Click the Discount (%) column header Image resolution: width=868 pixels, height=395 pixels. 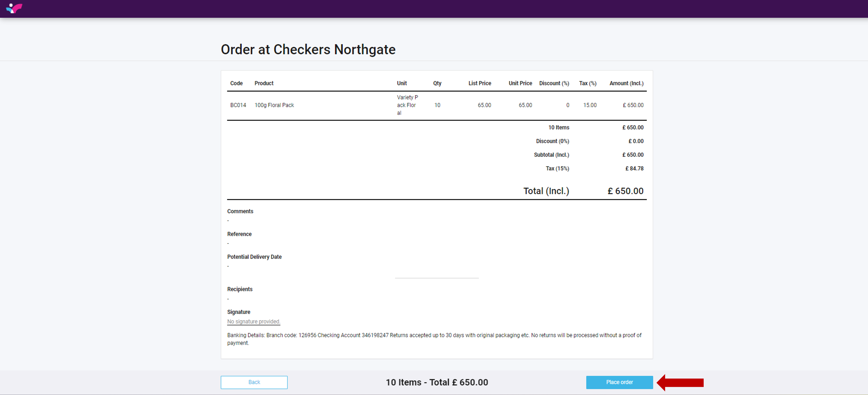[554, 83]
